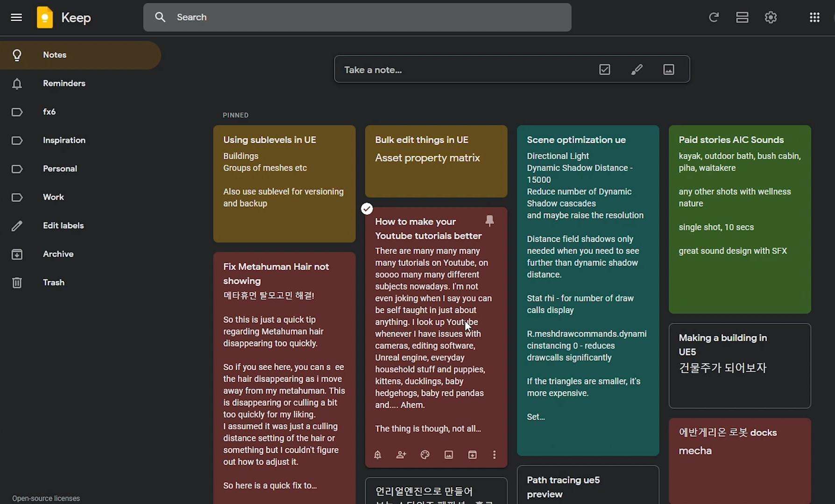Open the Settings gear
The image size is (835, 504).
coord(771,17)
